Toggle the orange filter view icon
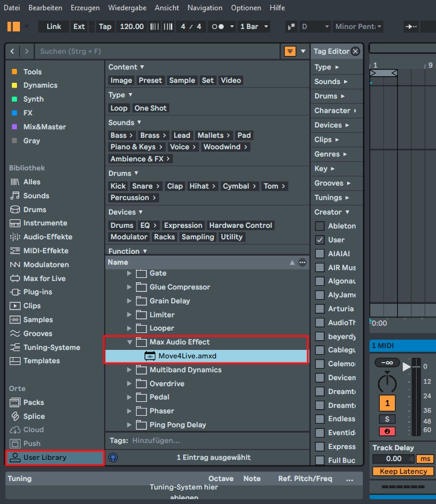This screenshot has height=504, width=436. tap(290, 51)
